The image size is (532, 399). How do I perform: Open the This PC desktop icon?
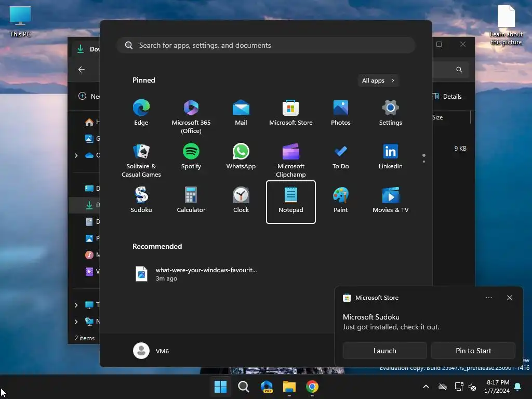click(x=20, y=21)
